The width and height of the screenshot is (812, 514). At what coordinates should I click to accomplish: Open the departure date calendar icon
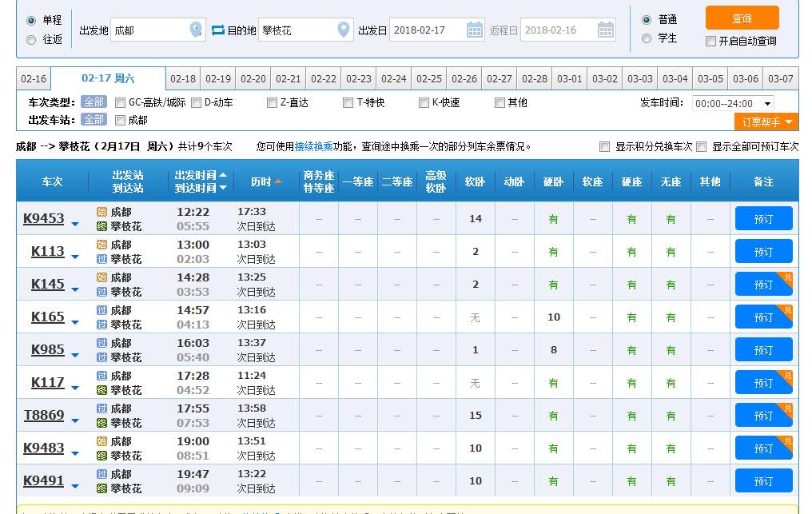tap(475, 30)
